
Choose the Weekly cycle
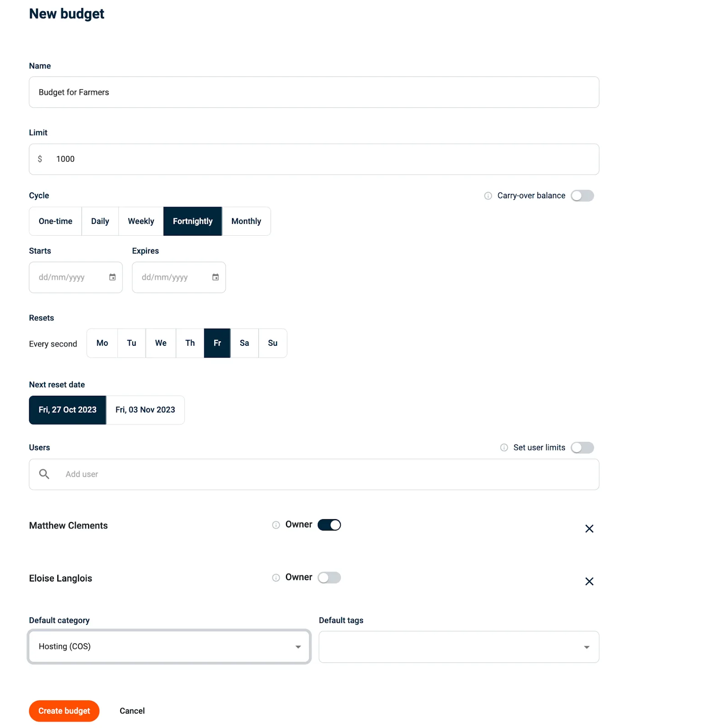click(141, 221)
